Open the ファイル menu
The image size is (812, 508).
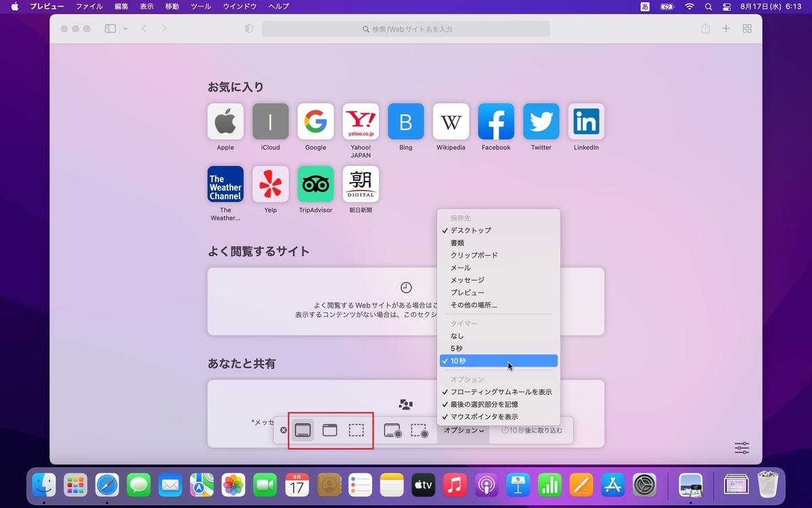click(x=89, y=6)
